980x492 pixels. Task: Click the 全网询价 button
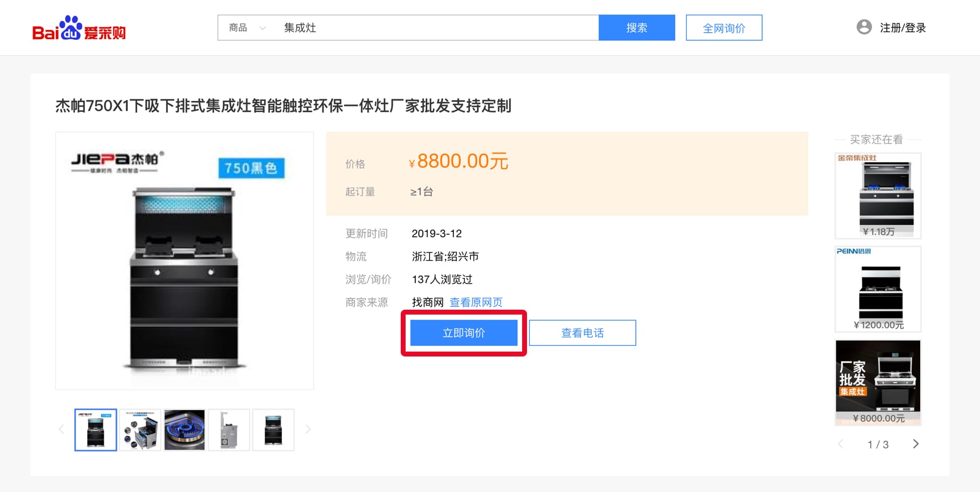tap(724, 28)
